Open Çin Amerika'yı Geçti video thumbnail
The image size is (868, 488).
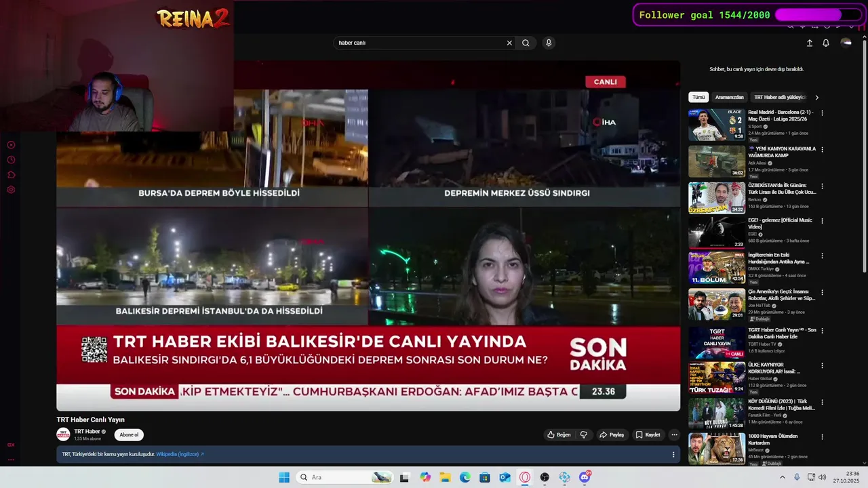point(717,304)
